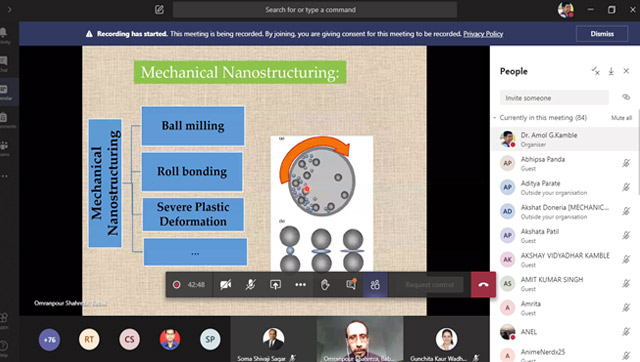Viewport: 640px width, 362px height.
Task: Click the search or command box
Action: coord(315,10)
